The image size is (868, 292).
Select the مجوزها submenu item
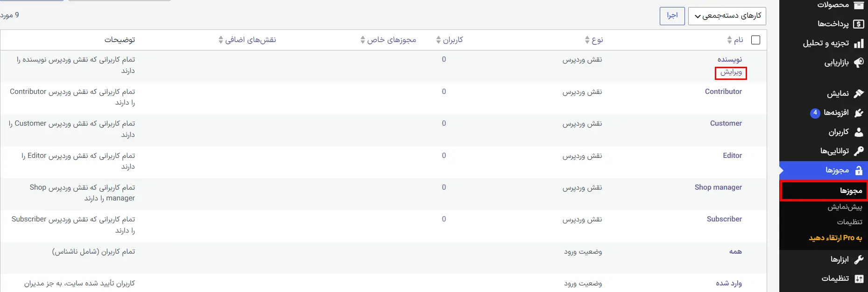(851, 191)
